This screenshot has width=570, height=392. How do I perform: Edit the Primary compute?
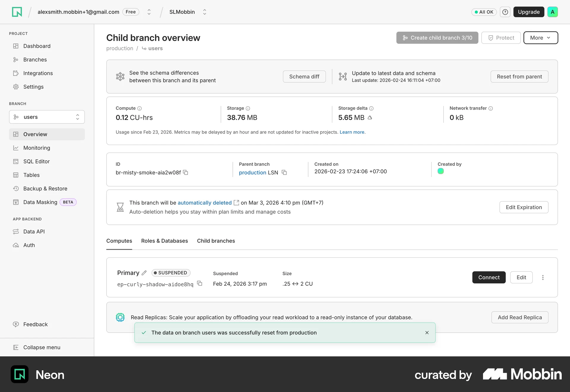521,277
